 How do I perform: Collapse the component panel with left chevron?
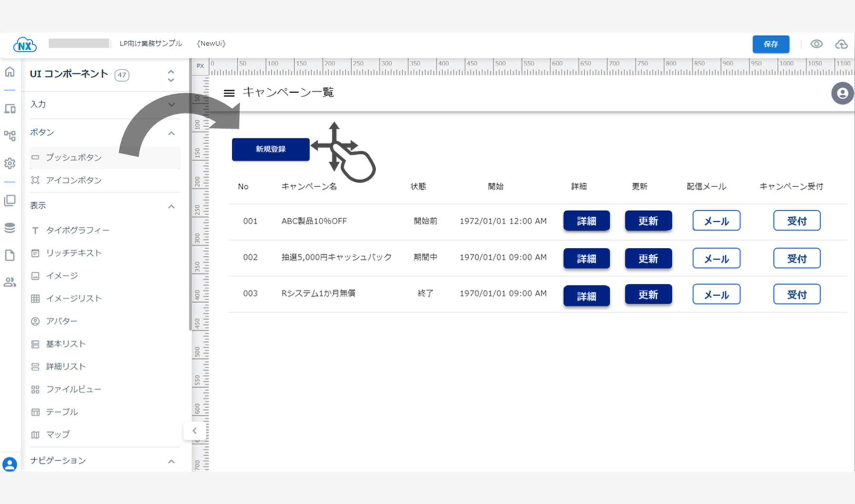point(194,431)
